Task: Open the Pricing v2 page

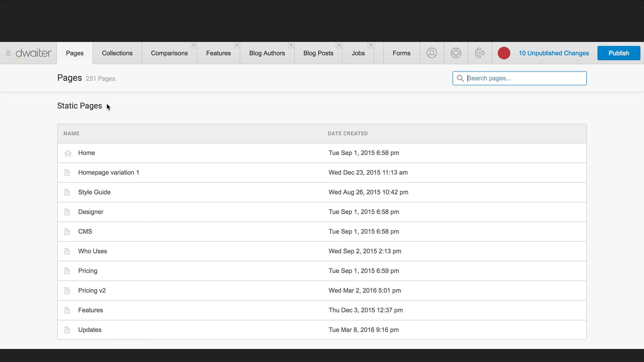Action: pos(322,291)
